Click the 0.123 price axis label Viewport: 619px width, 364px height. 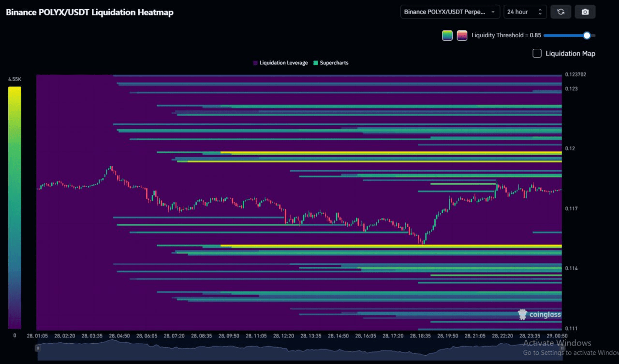pyautogui.click(x=572, y=89)
